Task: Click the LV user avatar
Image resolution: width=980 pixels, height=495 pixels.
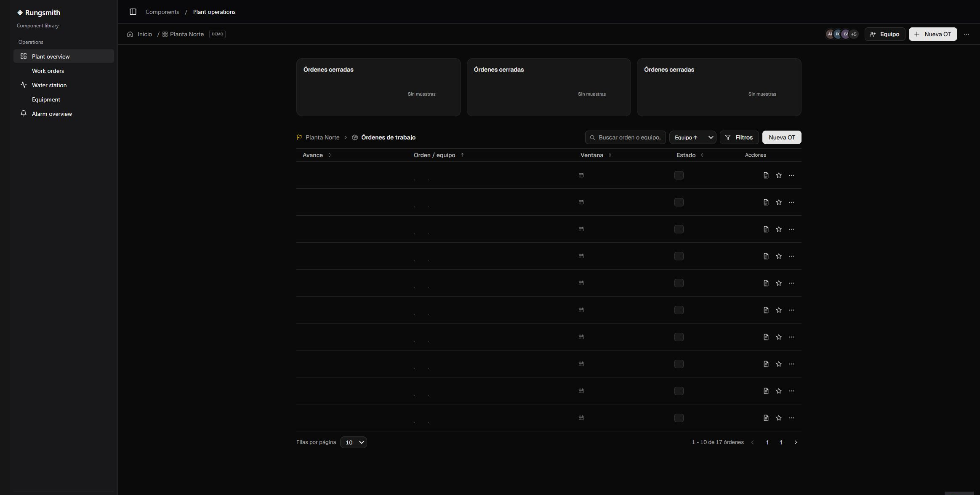Action: (x=846, y=34)
